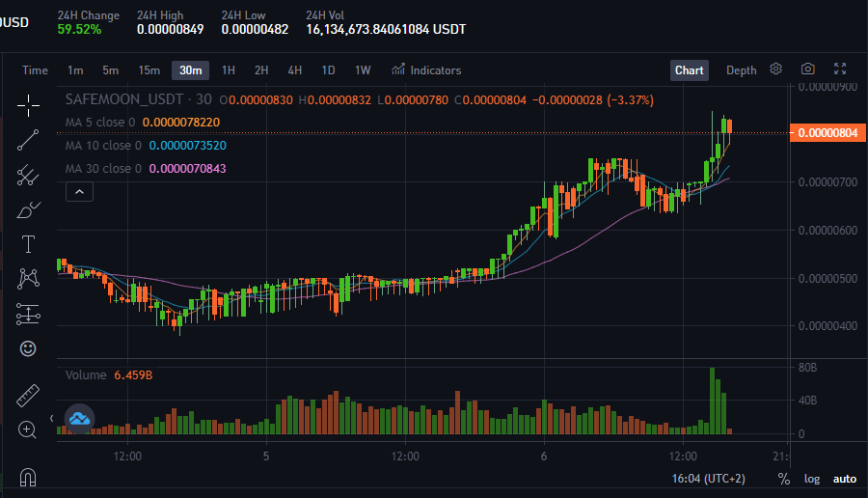This screenshot has width=868, height=498.
Task: Click the 24H High value 0.00000849
Action: point(171,29)
